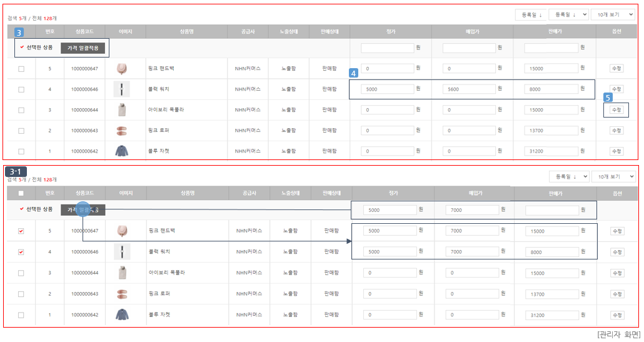
Task: Click the 판매가 column header in section 3-1
Action: [x=555, y=193]
